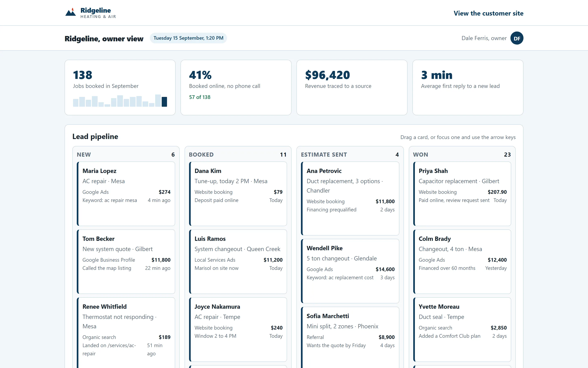Select the Sofia Marchetti card
588x368 pixels.
point(350,337)
